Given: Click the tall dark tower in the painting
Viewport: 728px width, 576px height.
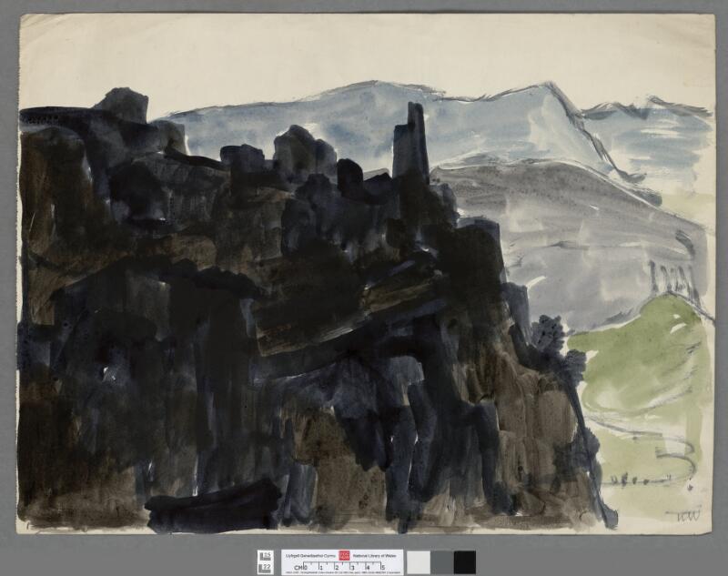Looking at the screenshot, I should (x=411, y=142).
